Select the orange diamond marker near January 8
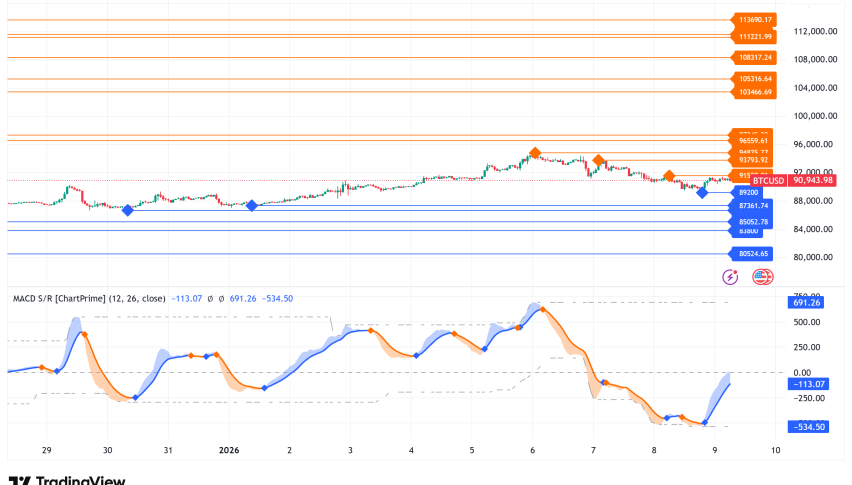The width and height of the screenshot is (852, 485). 668,176
